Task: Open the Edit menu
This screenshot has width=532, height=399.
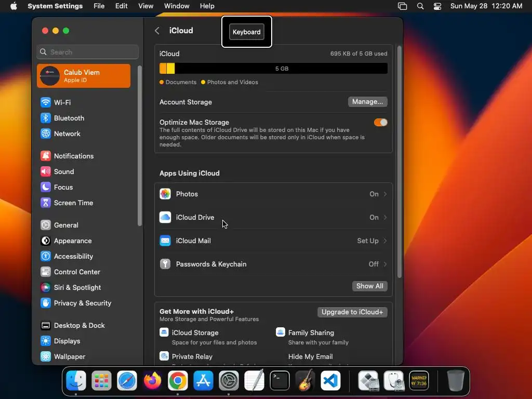Action: (121, 6)
